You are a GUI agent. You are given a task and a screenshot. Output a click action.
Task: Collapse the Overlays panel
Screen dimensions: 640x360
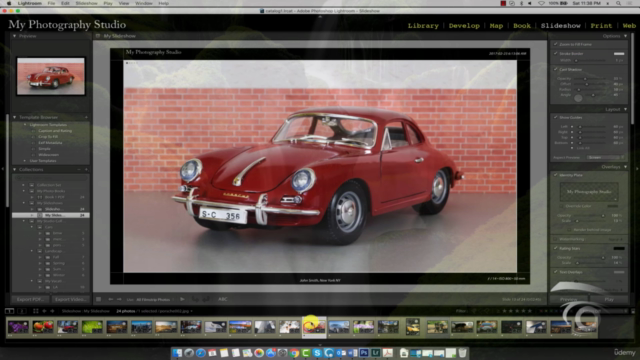[625, 167]
